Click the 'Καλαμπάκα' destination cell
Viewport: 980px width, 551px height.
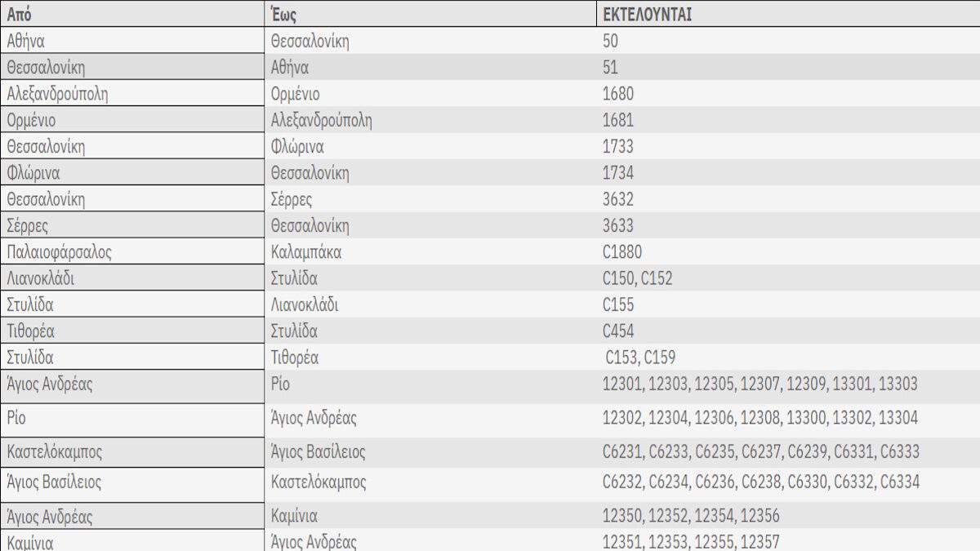pos(306,252)
